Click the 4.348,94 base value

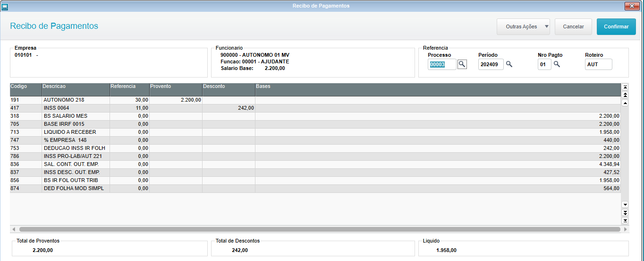click(609, 165)
